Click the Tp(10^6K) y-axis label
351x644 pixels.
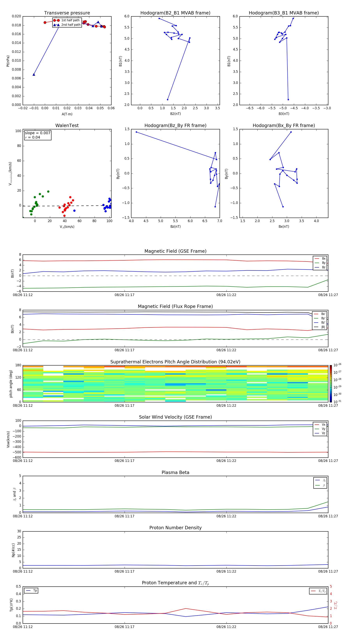pos(11,605)
